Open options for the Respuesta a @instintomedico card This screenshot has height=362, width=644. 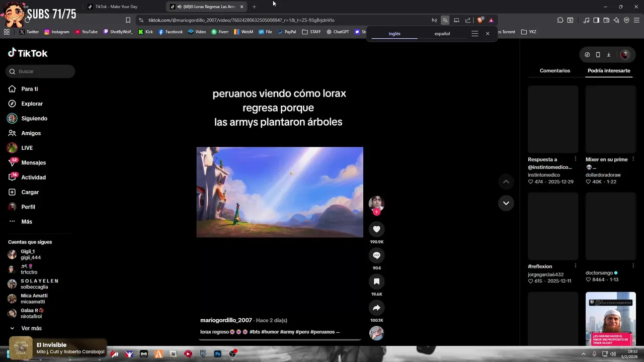click(x=576, y=159)
